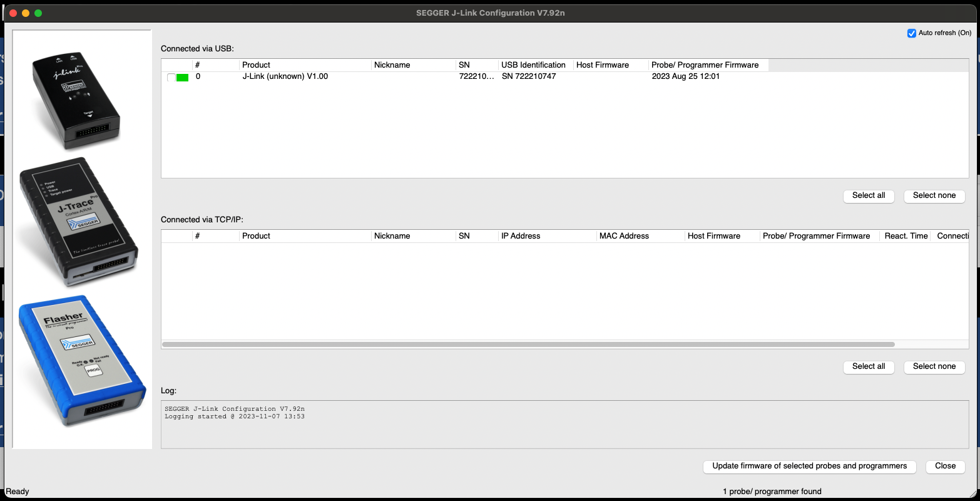The height and width of the screenshot is (501, 980).
Task: Click the Ready status bar text
Action: click(x=18, y=492)
